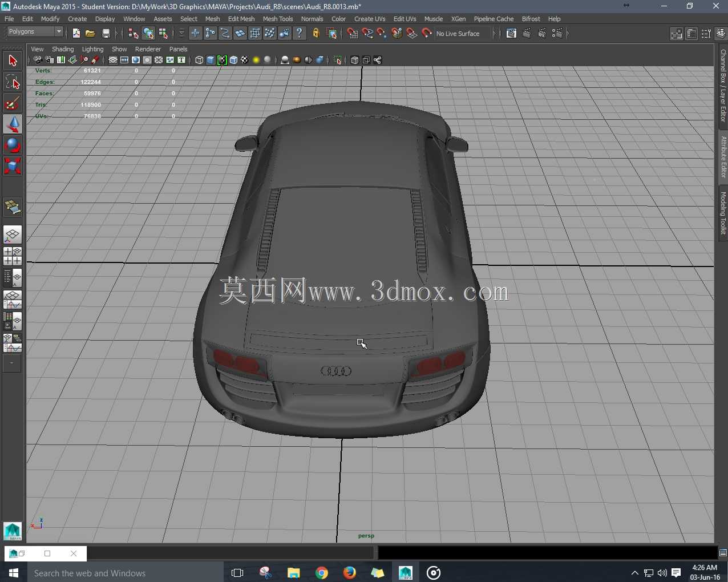The width and height of the screenshot is (728, 582).
Task: Lock current selection padlock icon
Action: (316, 34)
